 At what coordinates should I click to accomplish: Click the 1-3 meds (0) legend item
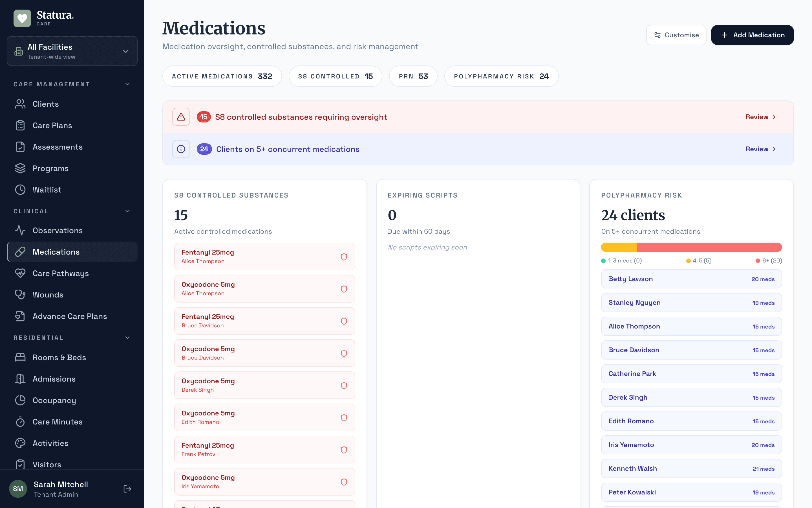click(621, 261)
